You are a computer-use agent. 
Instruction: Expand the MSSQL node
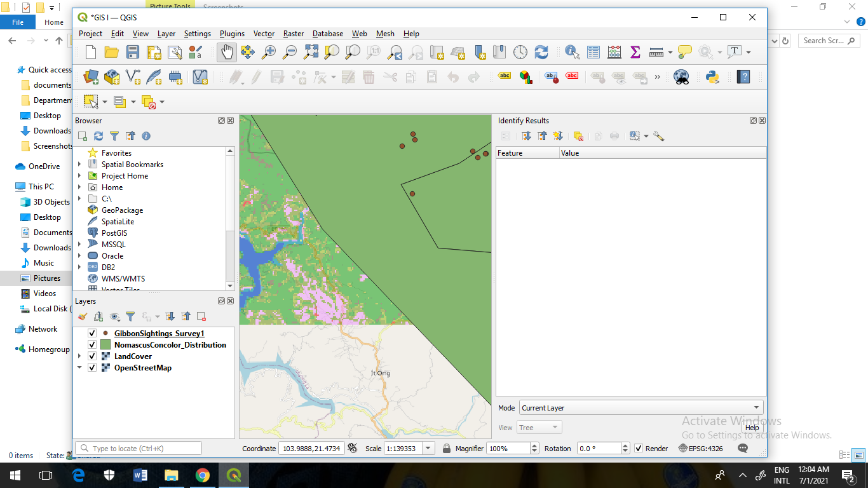click(79, 245)
